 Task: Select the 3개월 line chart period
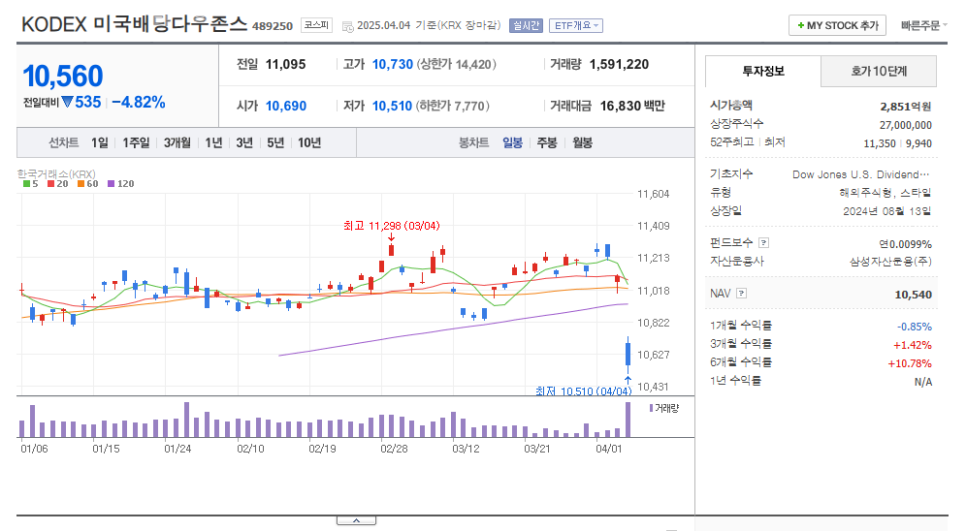177,143
